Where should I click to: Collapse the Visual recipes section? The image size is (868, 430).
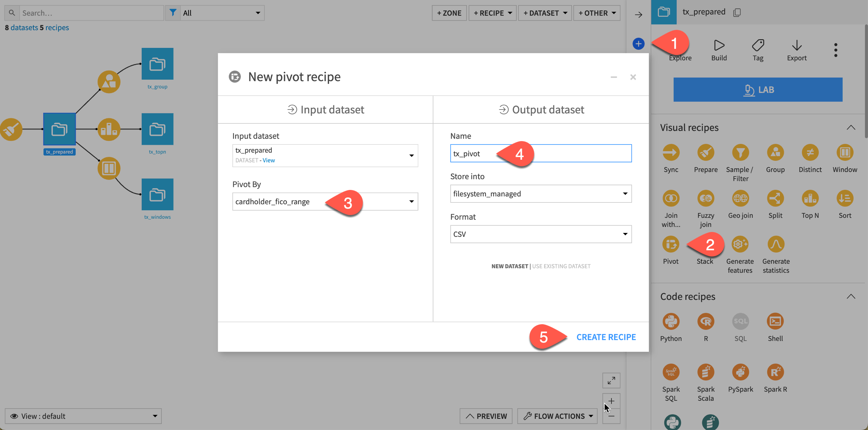tap(851, 128)
